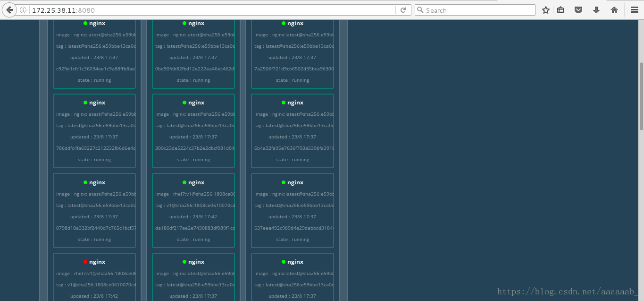Click green status dot on card 0798d18a332bf244
Viewport: 644px width, 301px height.
tap(85, 182)
